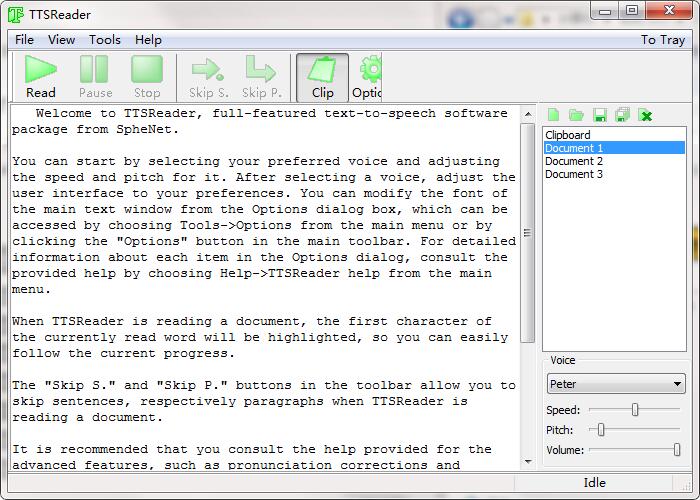This screenshot has width=700, height=500.
Task: Delete document with the green X icon
Action: [646, 115]
